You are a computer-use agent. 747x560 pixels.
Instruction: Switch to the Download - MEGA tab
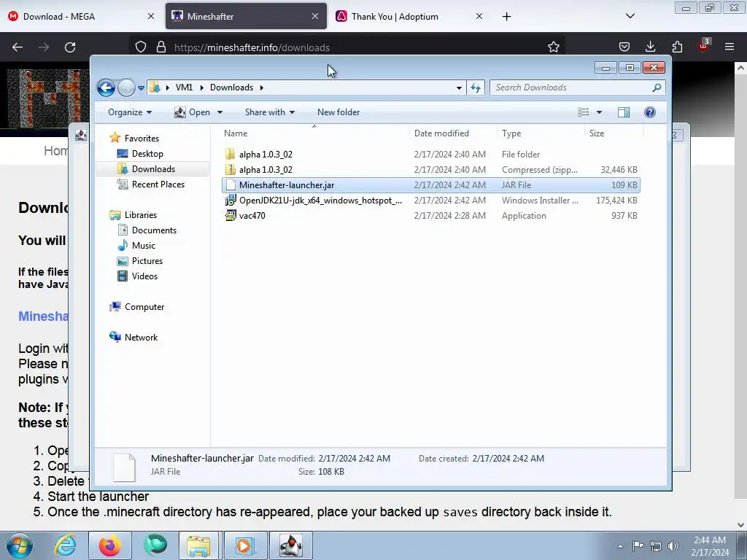pos(82,16)
